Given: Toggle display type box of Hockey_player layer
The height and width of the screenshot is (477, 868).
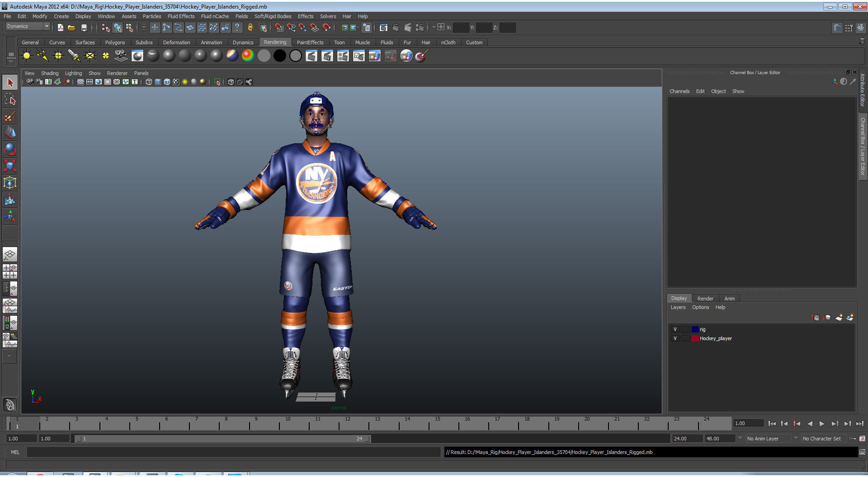Looking at the screenshot, I should 685,338.
